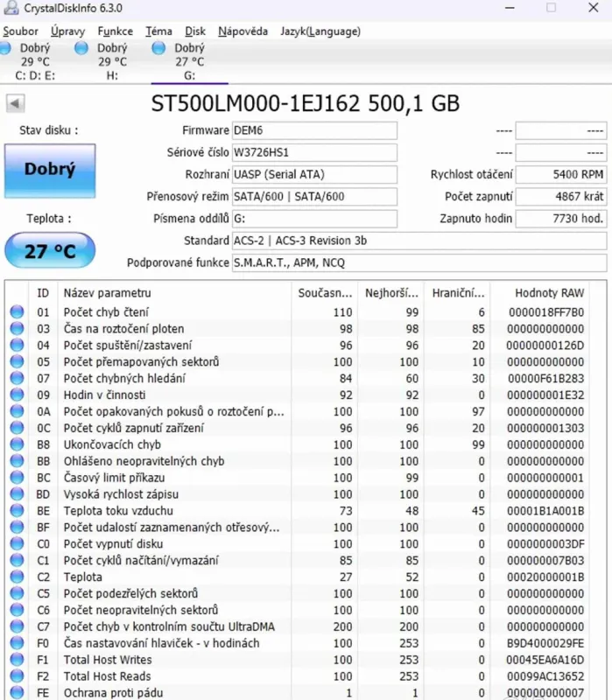This screenshot has height=700, width=612.
Task: Open the Funkce menu
Action: (x=116, y=31)
